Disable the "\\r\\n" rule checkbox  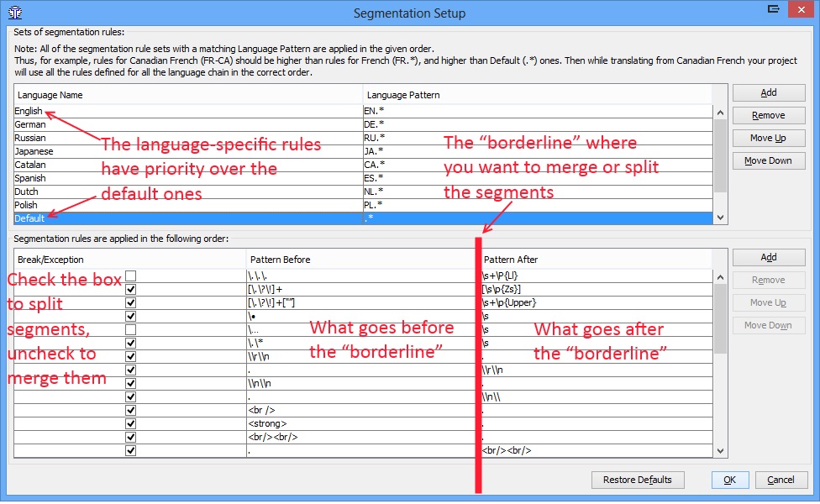tap(130, 355)
